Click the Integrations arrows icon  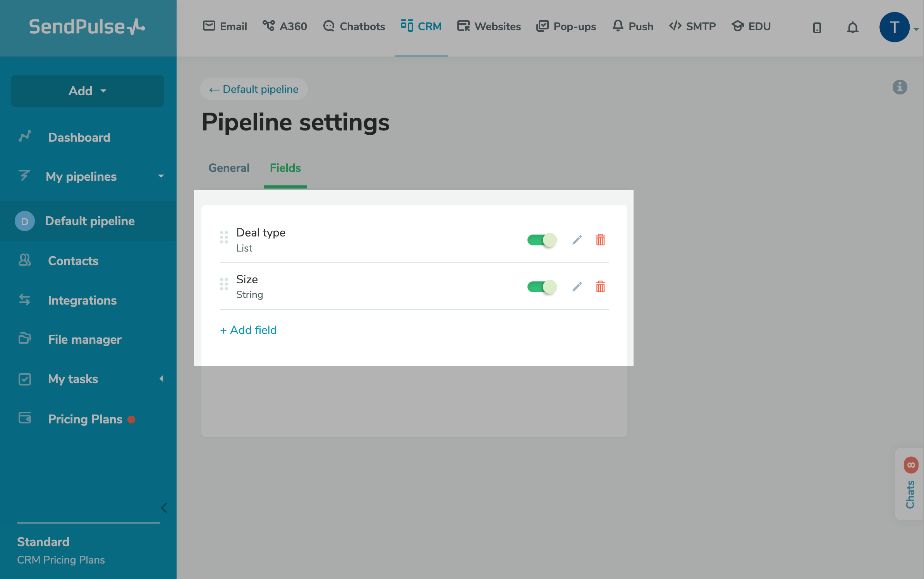(25, 300)
